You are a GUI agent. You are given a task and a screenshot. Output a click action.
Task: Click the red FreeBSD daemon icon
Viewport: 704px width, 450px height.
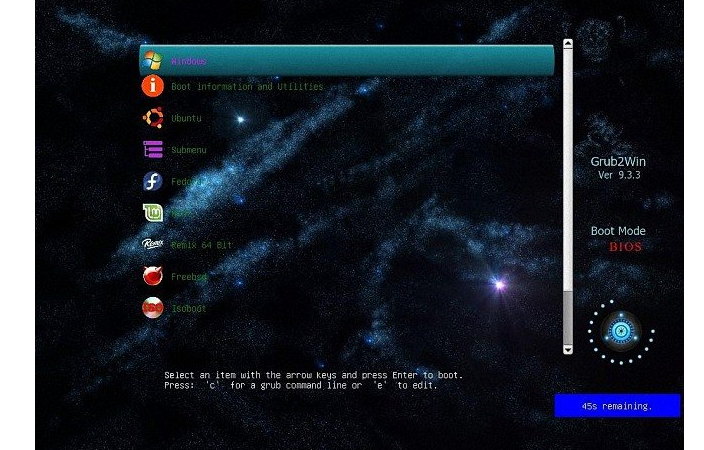pyautogui.click(x=153, y=276)
